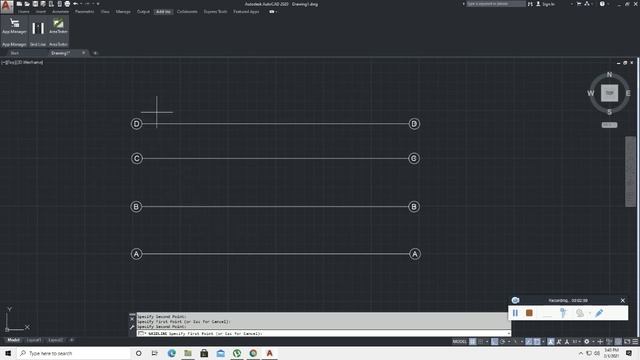Open the Home ribbon tab
Viewport: 640px width, 360px height.
pyautogui.click(x=23, y=12)
